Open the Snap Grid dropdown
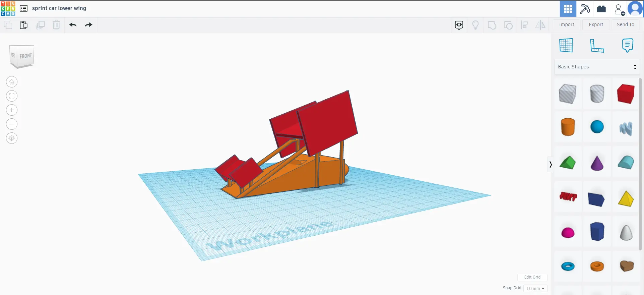The image size is (644, 295). [x=535, y=288]
